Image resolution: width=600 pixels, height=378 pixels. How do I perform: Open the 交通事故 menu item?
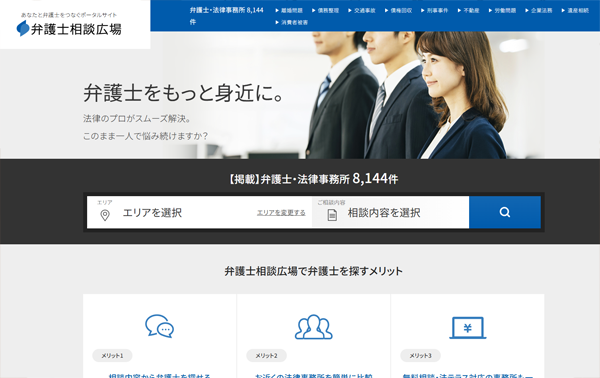(x=362, y=11)
